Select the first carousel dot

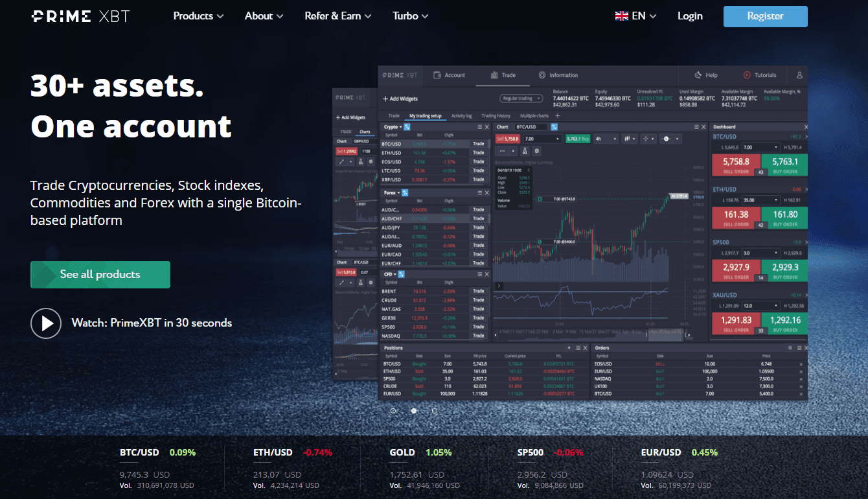pyautogui.click(x=393, y=410)
